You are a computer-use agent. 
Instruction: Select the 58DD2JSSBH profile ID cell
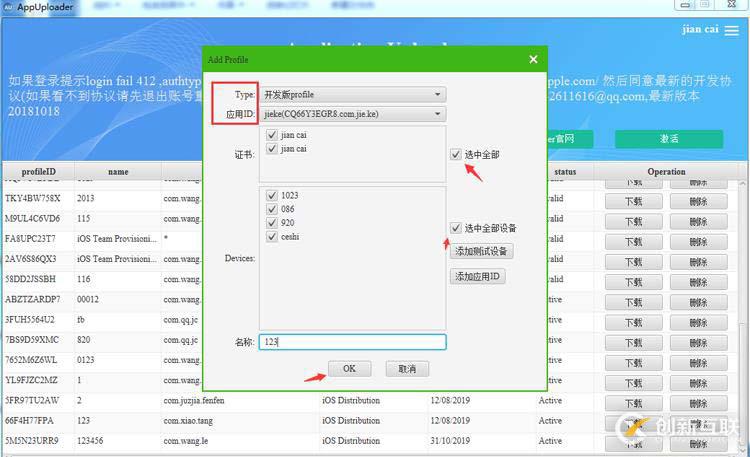pos(38,279)
